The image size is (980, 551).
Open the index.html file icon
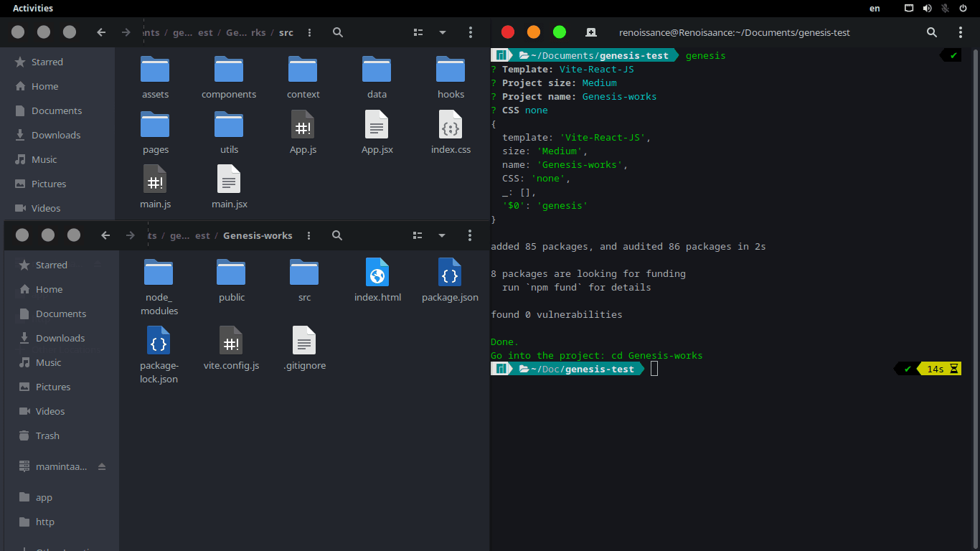click(377, 273)
